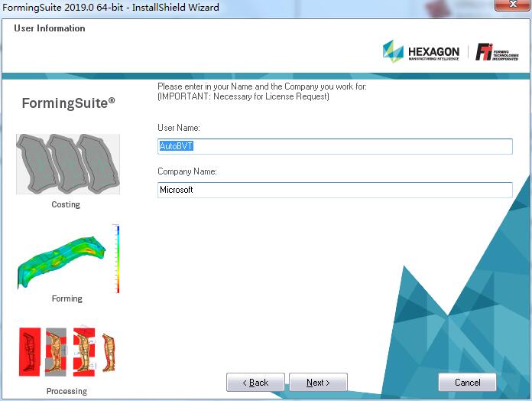Viewport: 532px width, 401px height.
Task: Click the 'Company Name:' label
Action: (x=187, y=171)
